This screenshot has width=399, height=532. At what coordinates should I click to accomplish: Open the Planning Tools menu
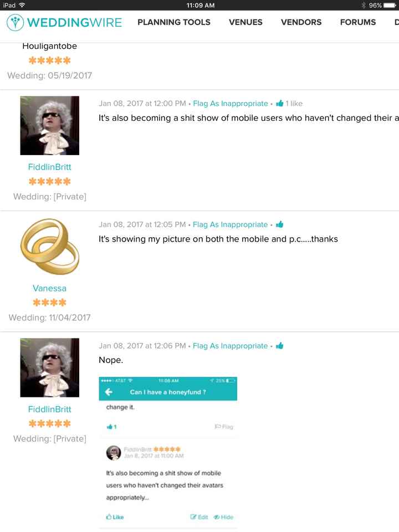(173, 22)
